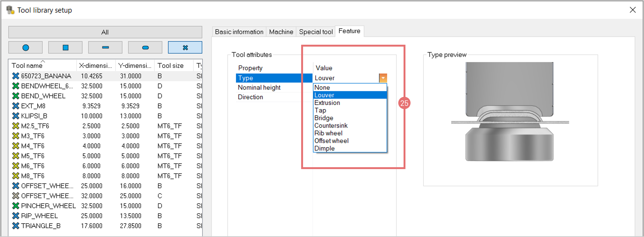Filter tools by obround shape icon

click(145, 48)
